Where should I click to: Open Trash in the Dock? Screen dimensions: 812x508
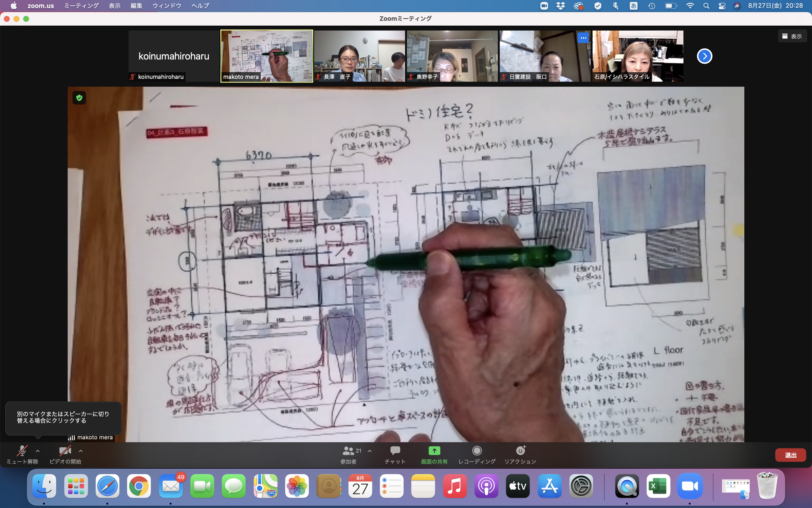point(767,486)
